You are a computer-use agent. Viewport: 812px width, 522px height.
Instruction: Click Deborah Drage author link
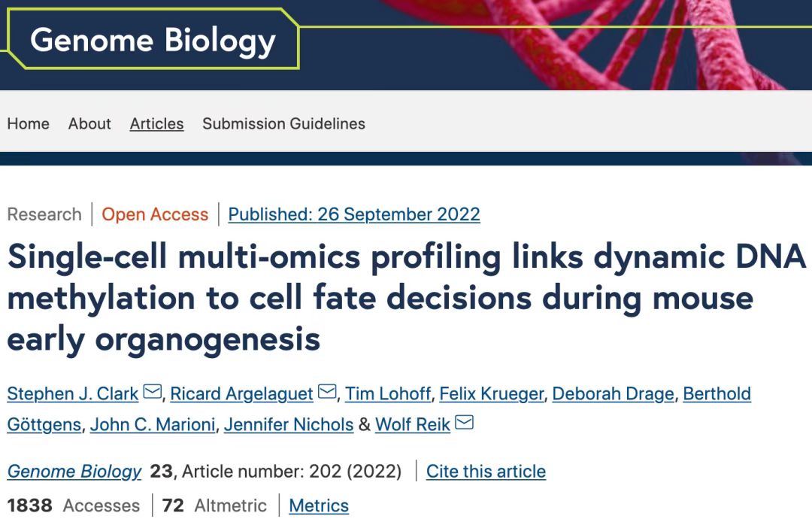614,394
